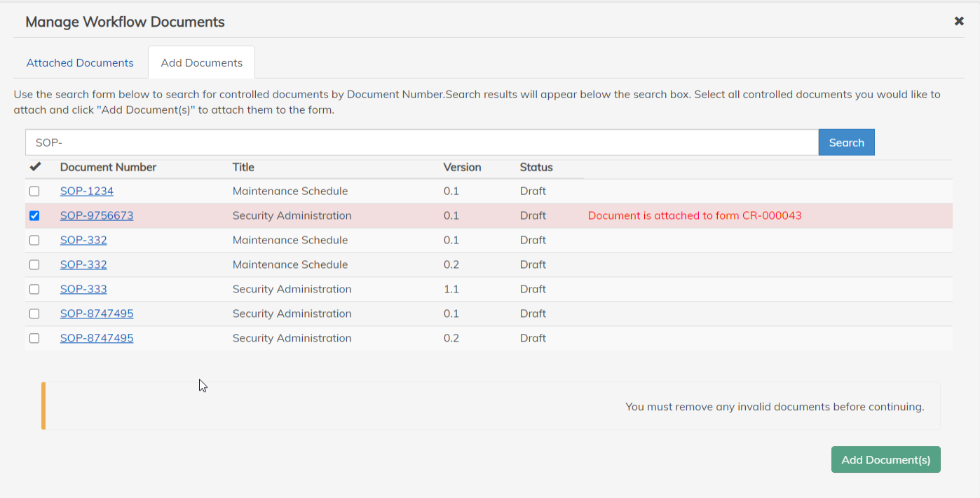Select the Add Documents tab

point(202,63)
